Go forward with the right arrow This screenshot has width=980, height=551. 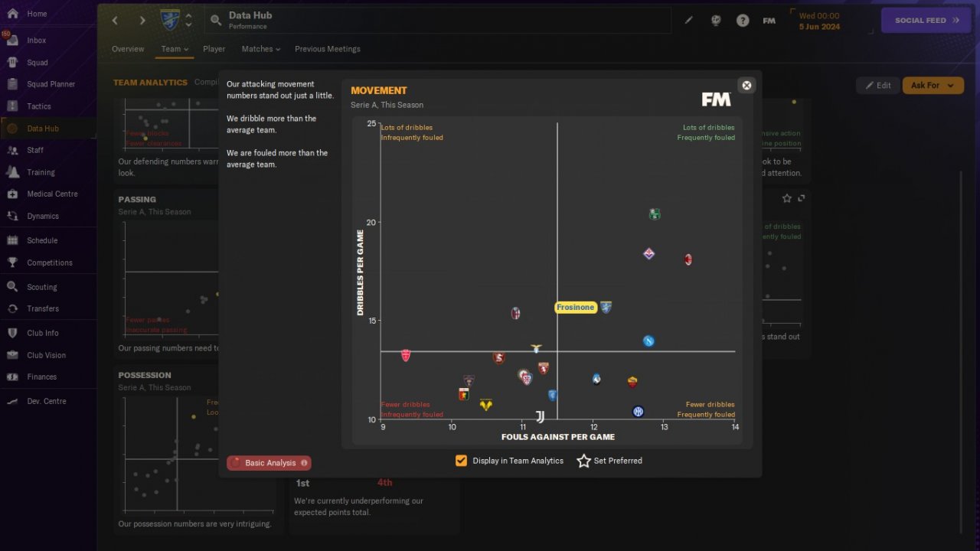[142, 21]
